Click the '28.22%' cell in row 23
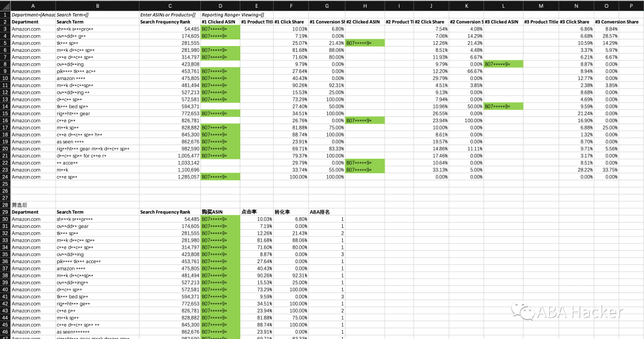The image size is (644, 339). pyautogui.click(x=576, y=169)
